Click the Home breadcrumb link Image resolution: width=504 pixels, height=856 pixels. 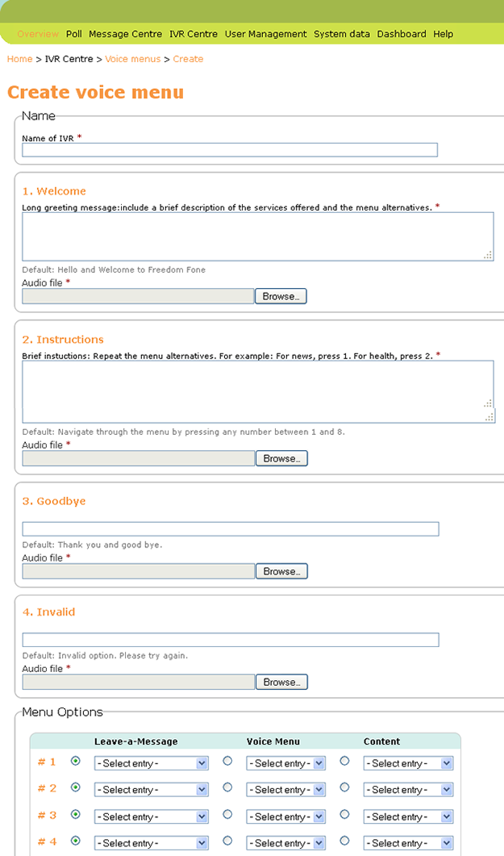pos(19,59)
